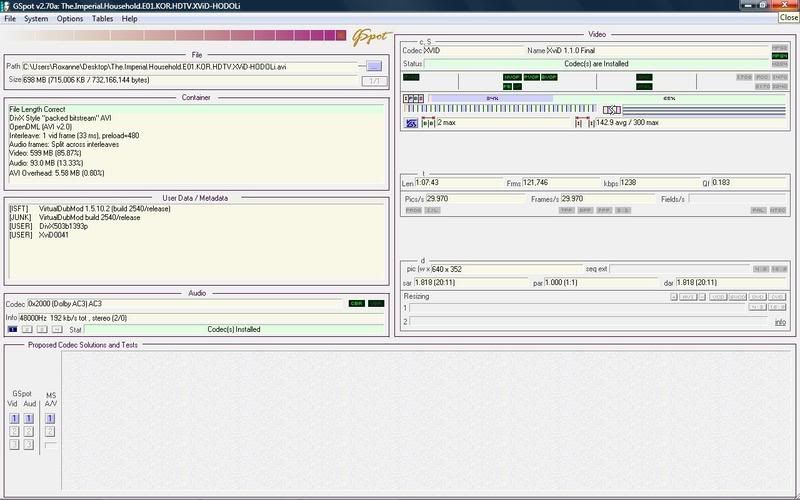Click the sar field showing 1.818 (20:11)

pyautogui.click(x=470, y=283)
